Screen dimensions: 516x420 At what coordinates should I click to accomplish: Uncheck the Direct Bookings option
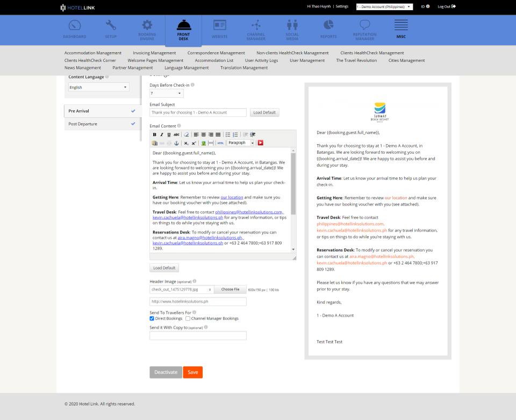pyautogui.click(x=152, y=318)
